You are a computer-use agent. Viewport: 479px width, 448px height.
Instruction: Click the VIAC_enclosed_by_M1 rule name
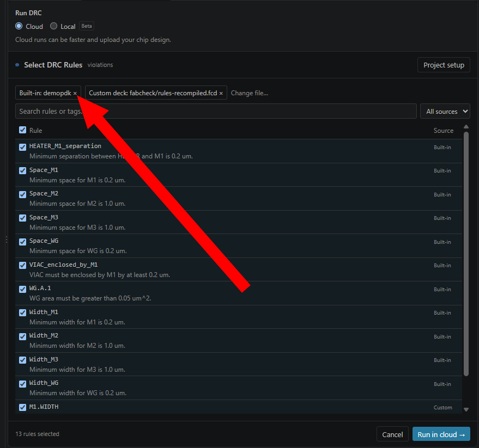[64, 265]
